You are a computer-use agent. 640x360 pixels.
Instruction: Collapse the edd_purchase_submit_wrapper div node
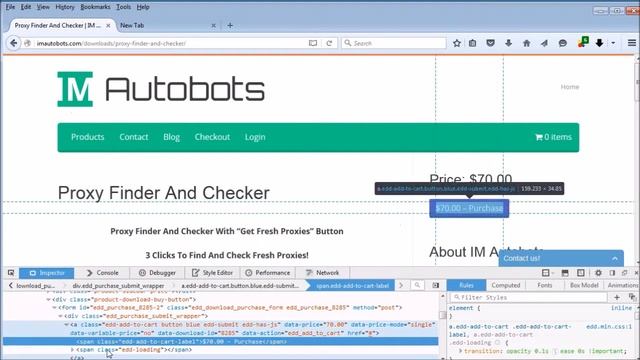(60, 316)
